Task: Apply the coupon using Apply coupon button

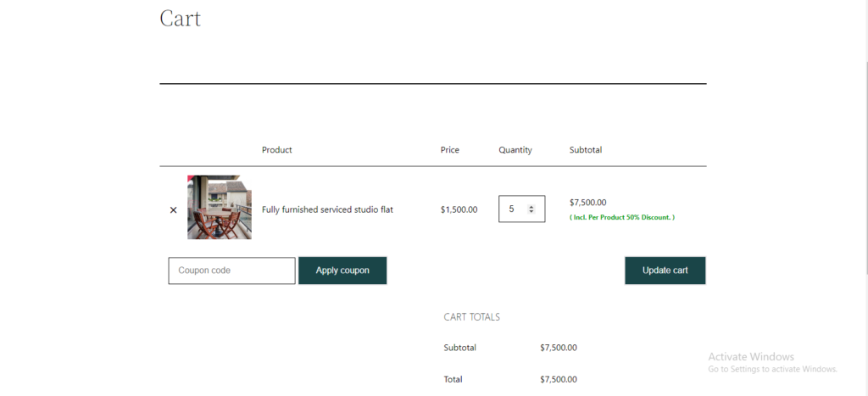Action: tap(342, 271)
